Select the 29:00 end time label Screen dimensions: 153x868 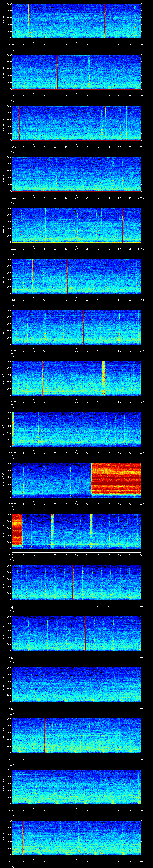pyautogui.click(x=141, y=657)
